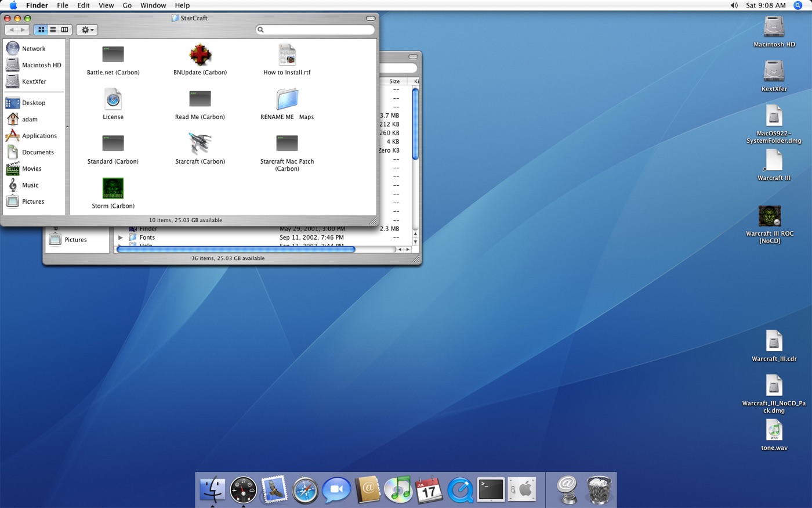Launch iChat from the Dock
The height and width of the screenshot is (508, 812).
click(x=336, y=490)
